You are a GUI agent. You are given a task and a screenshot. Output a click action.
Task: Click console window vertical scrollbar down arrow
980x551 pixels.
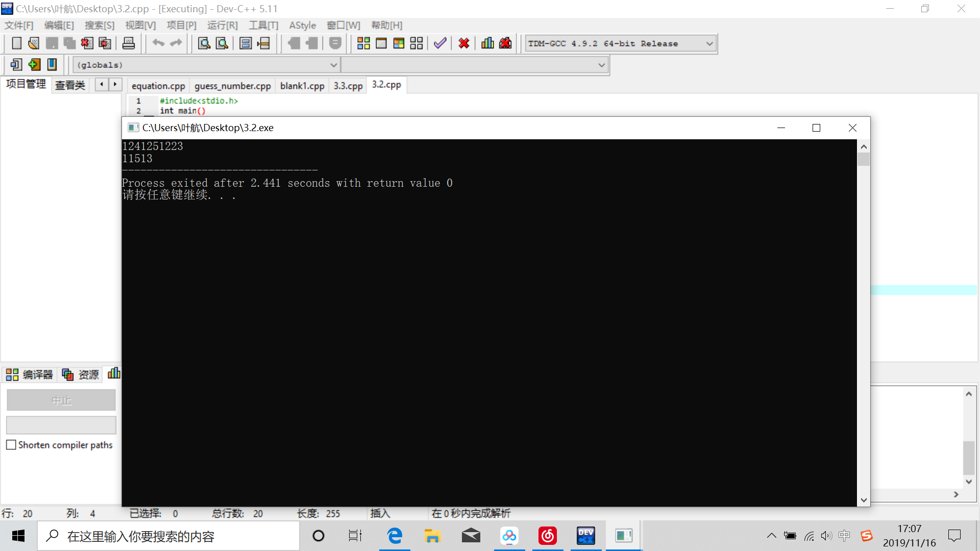click(864, 500)
